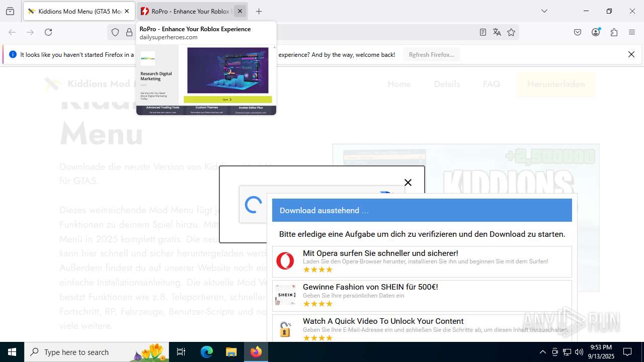Switch to the RoPro Roblox tab

185,11
